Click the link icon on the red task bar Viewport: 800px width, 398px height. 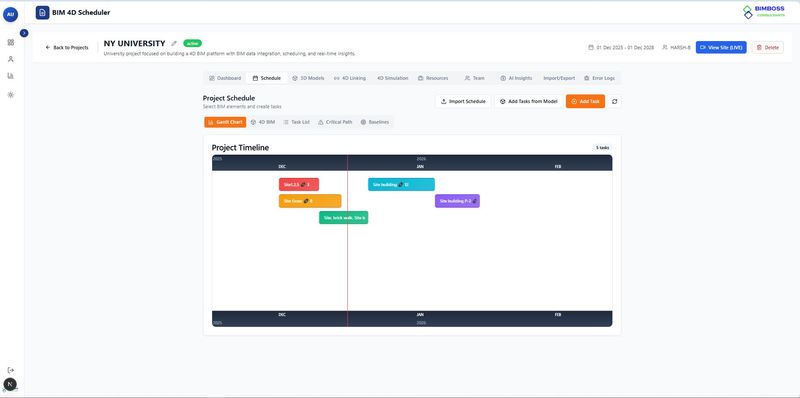coord(303,185)
